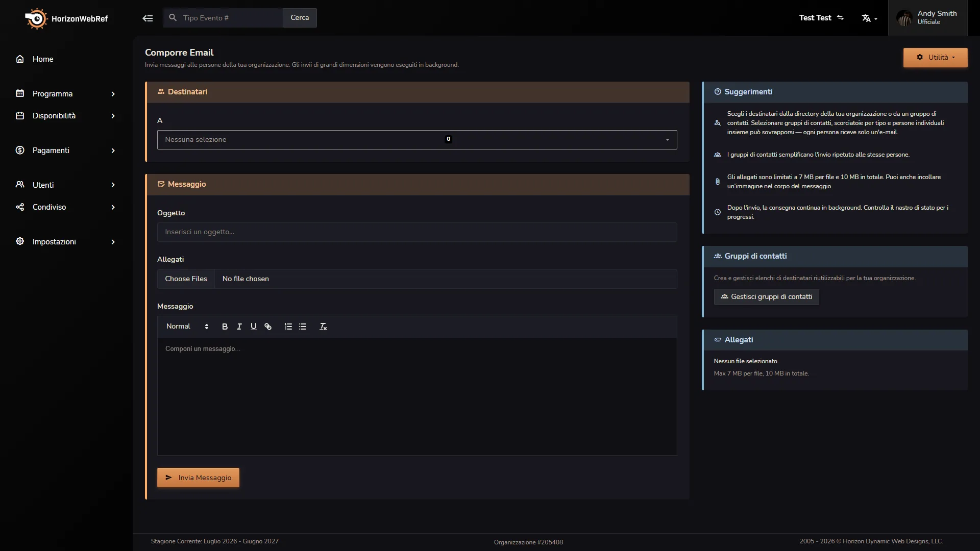
Task: Focus the Oggetto subject input field
Action: pos(417,232)
